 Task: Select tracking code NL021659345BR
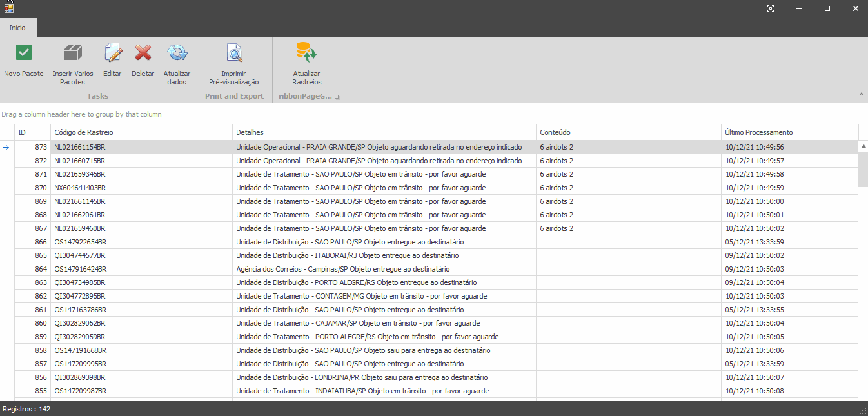tap(80, 174)
